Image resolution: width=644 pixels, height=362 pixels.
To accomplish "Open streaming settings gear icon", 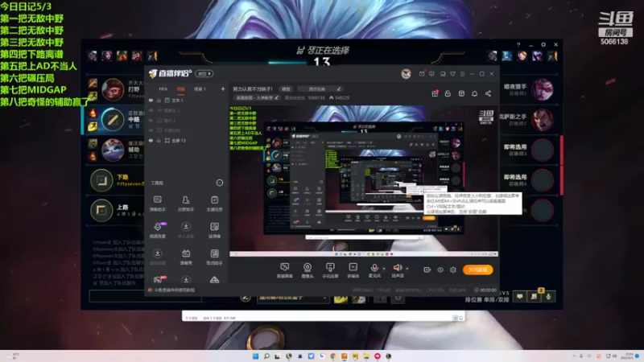I will [453, 269].
